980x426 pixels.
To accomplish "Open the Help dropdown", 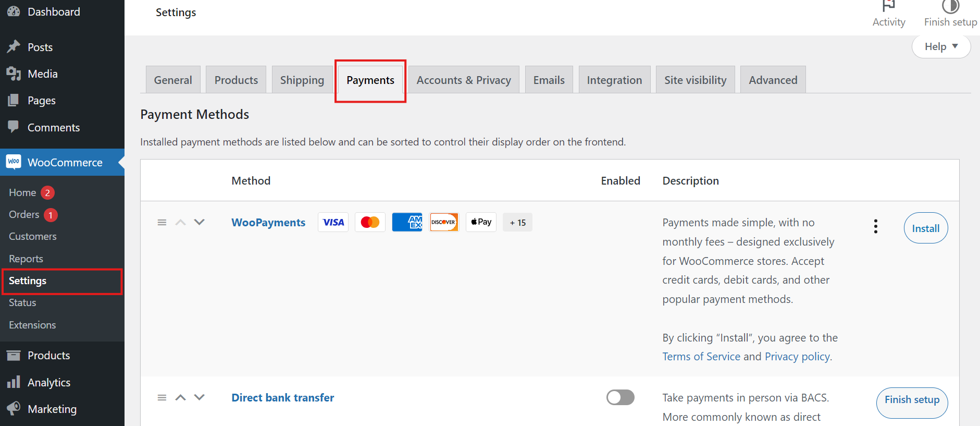I will click(941, 46).
